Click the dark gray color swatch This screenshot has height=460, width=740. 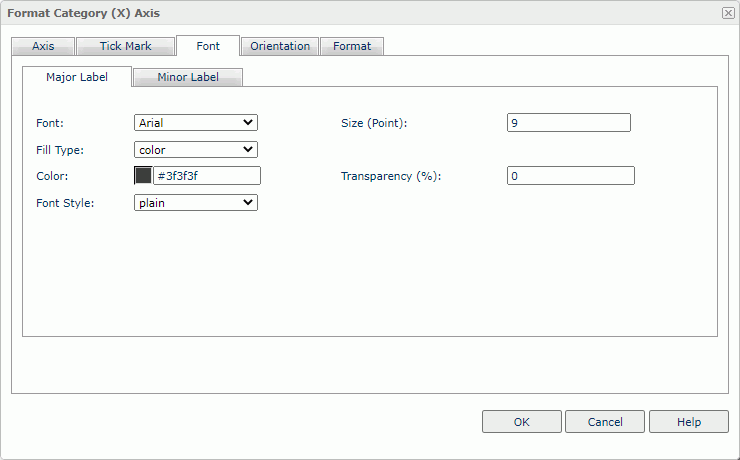pos(143,176)
